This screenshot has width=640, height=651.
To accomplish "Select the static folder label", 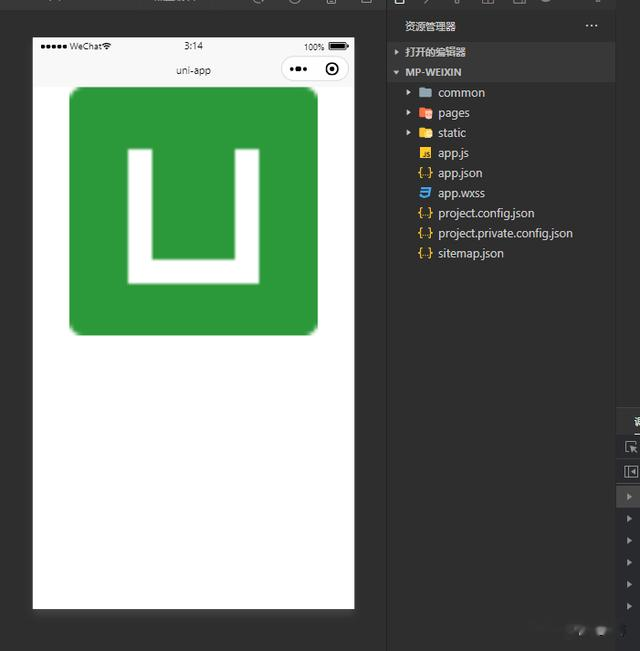I will pos(452,133).
